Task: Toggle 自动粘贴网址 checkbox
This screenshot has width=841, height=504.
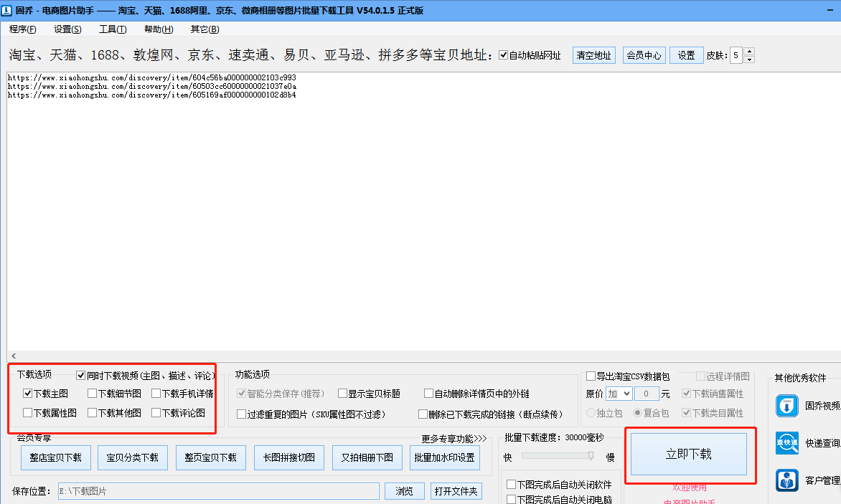Action: pos(503,54)
